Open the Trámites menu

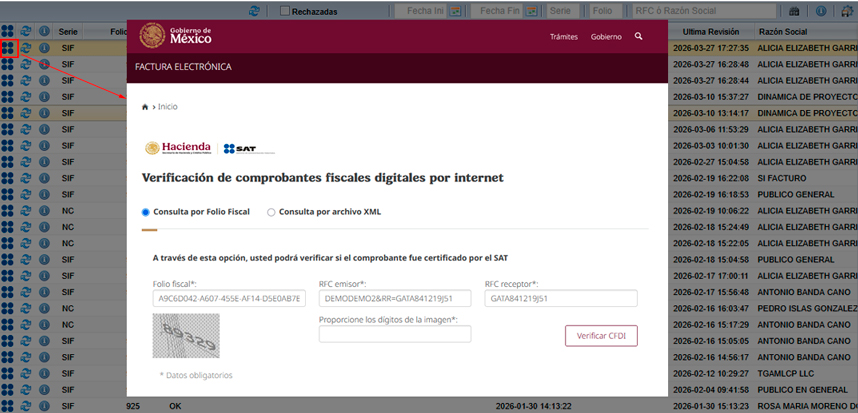tap(564, 36)
